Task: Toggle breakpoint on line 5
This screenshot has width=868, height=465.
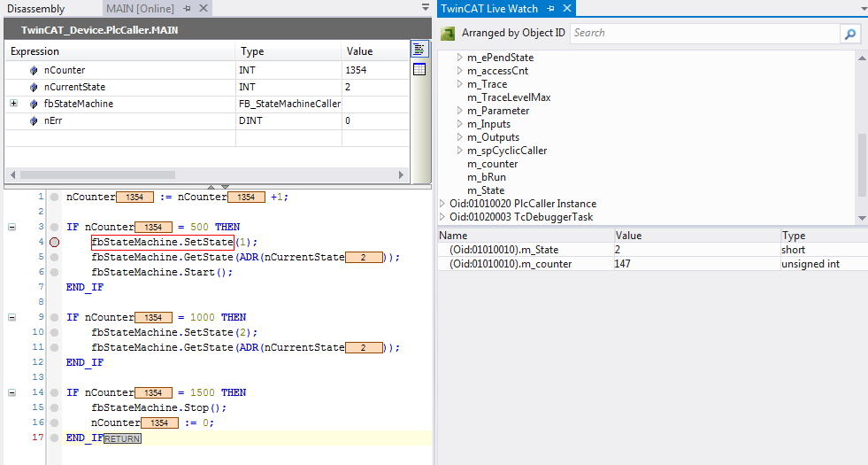Action: pos(54,257)
